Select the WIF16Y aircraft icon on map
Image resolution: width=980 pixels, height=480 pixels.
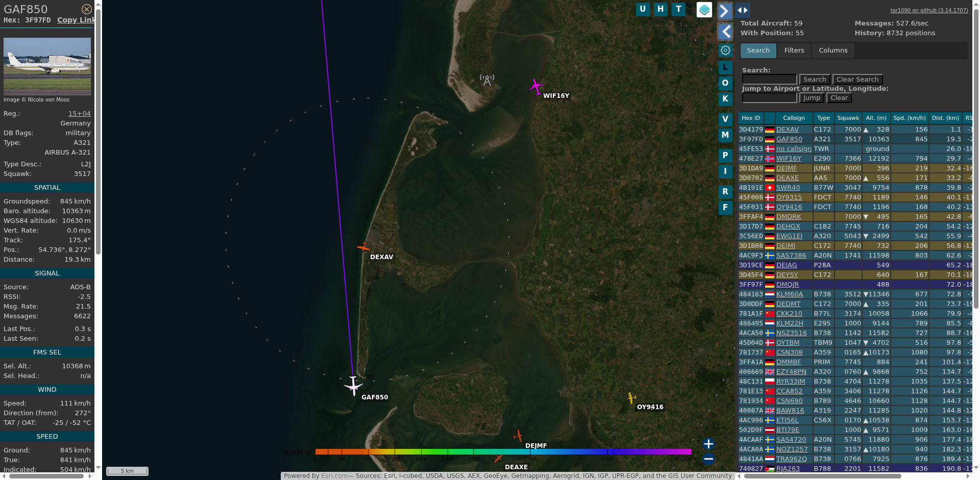536,87
